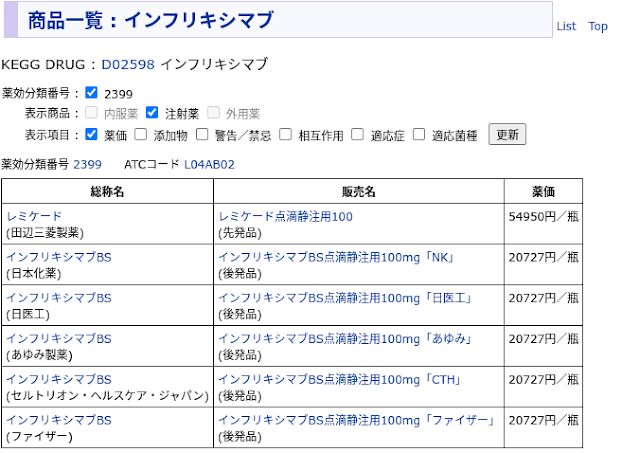Enable the 警告／禁忌 checkbox
640x453 pixels.
[202, 134]
